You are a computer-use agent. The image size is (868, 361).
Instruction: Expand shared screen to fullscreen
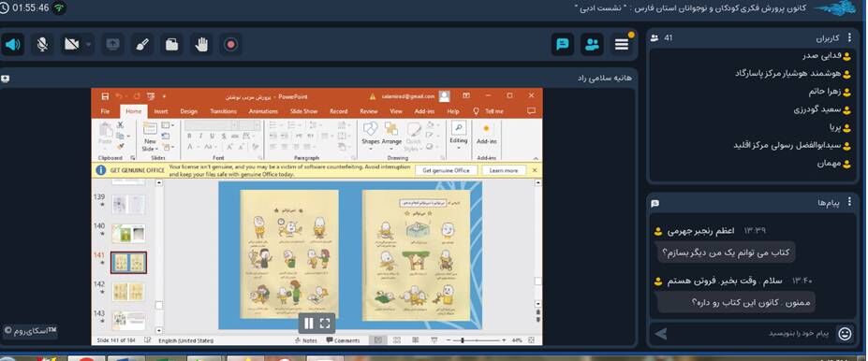[x=326, y=324]
